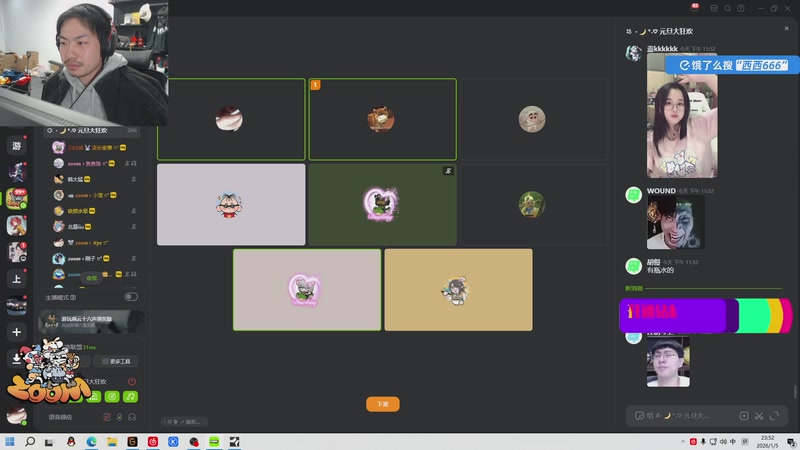Open the red-haired character server icon
Viewport: 800px width, 450px height.
pyautogui.click(x=16, y=225)
